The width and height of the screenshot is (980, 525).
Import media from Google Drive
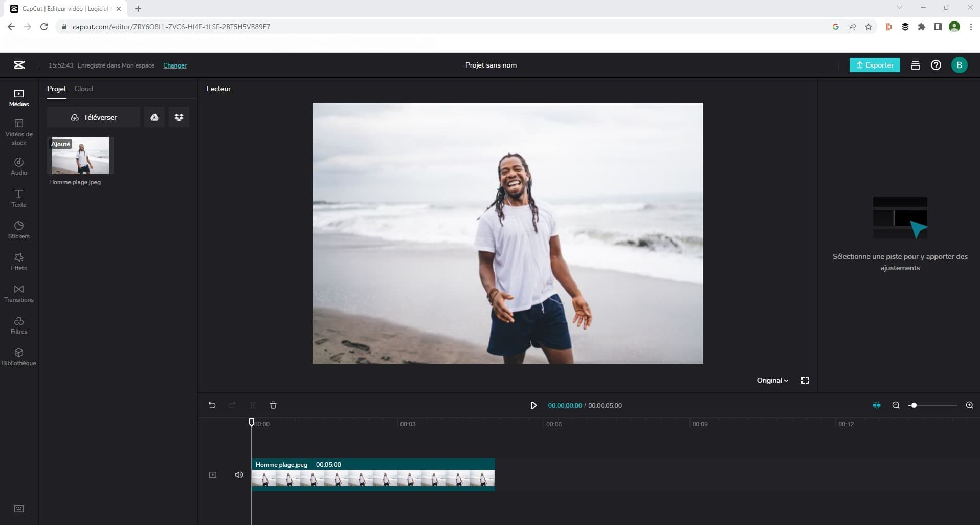154,117
